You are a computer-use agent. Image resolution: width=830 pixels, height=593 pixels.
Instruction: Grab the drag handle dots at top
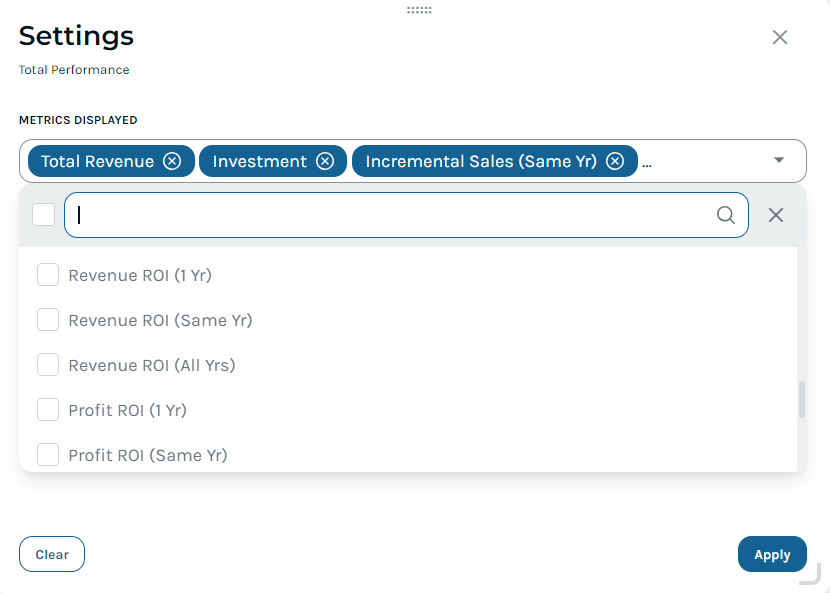click(x=419, y=10)
